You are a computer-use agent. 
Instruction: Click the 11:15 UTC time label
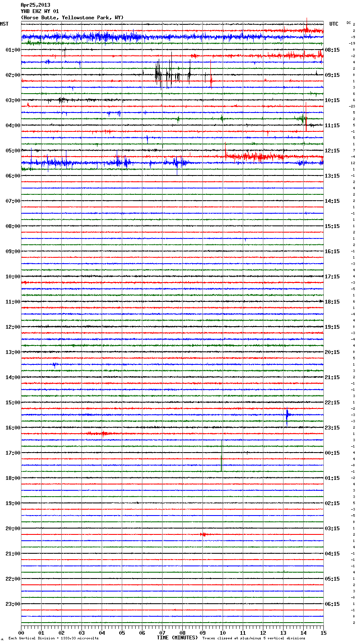(x=332, y=126)
